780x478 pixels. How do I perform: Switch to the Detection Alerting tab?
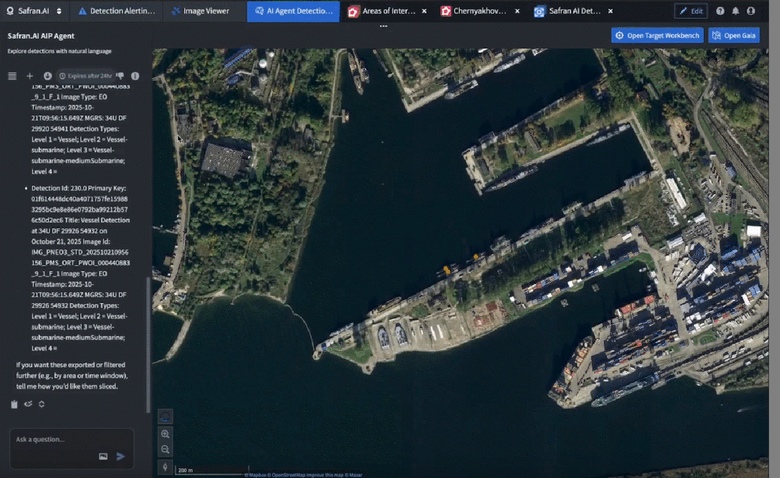coord(116,11)
